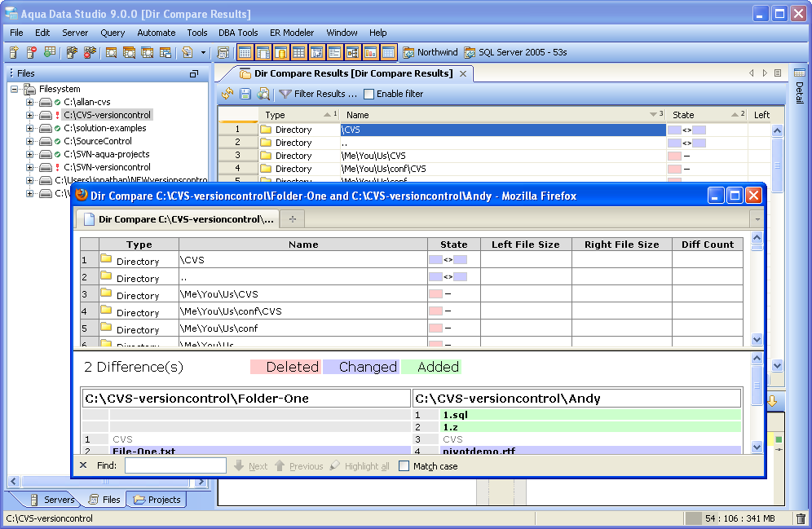Click the hierarchy diagram window toolbar icon
The height and width of the screenshot is (529, 812).
[x=353, y=52]
